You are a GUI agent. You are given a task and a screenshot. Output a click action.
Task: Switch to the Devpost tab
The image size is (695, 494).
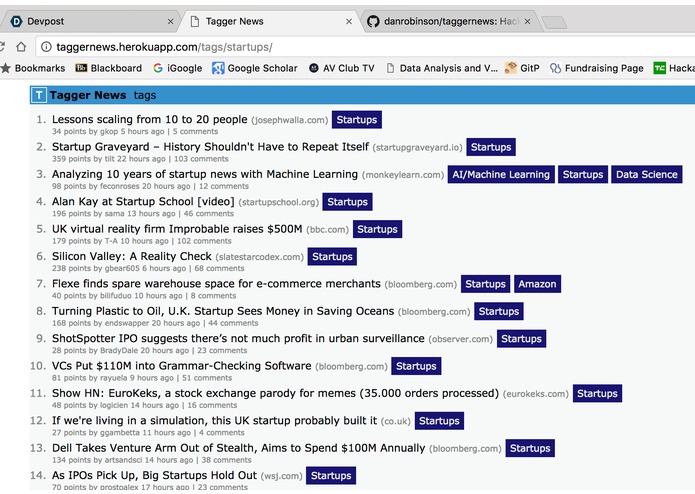89,21
